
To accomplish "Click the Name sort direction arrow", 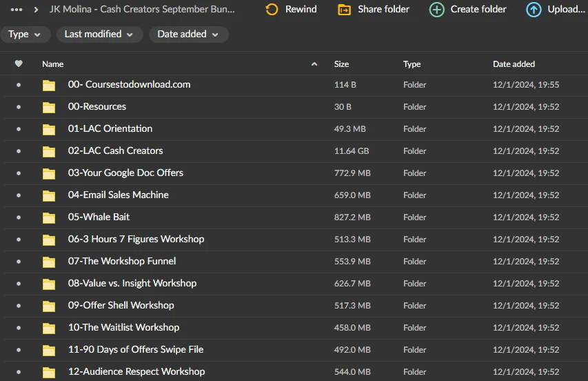I will pyautogui.click(x=314, y=64).
